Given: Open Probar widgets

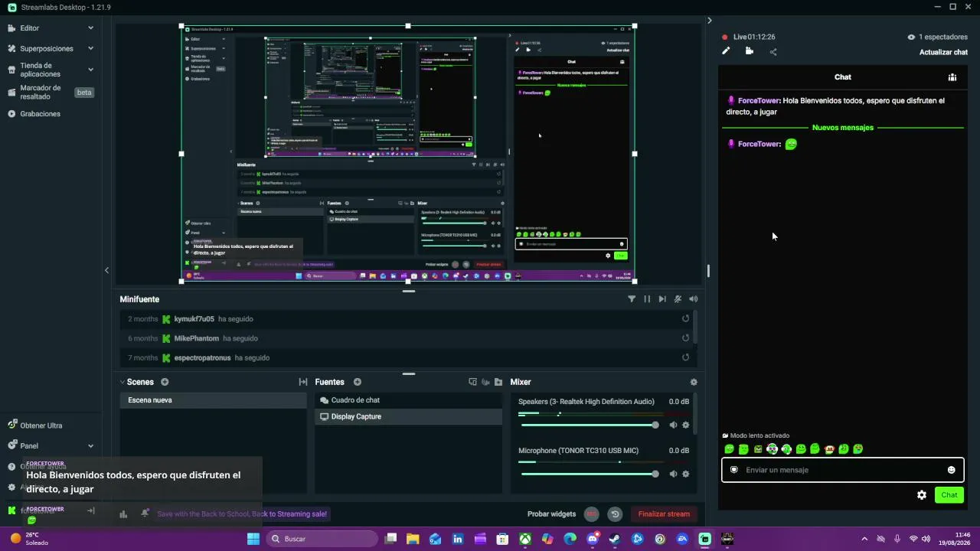Looking at the screenshot, I should pyautogui.click(x=551, y=514).
